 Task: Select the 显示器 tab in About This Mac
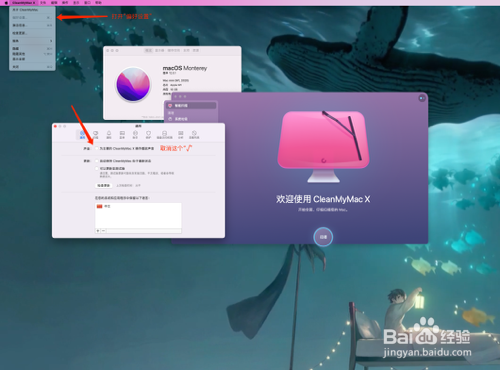point(160,50)
